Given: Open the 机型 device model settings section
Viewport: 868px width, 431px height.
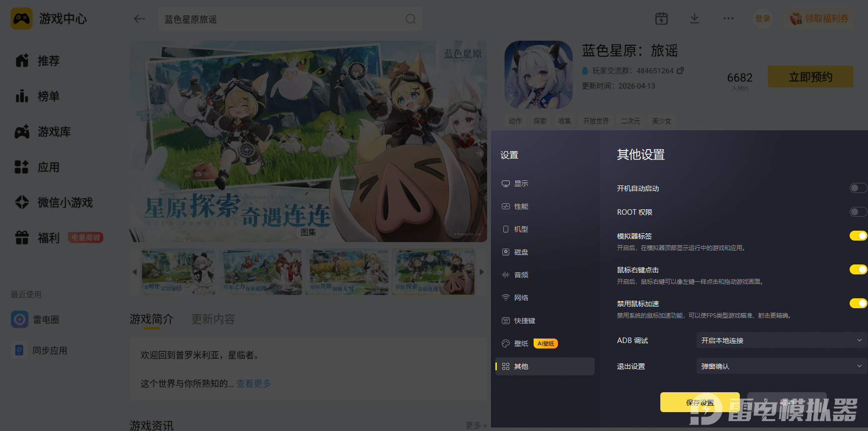Looking at the screenshot, I should coord(545,229).
